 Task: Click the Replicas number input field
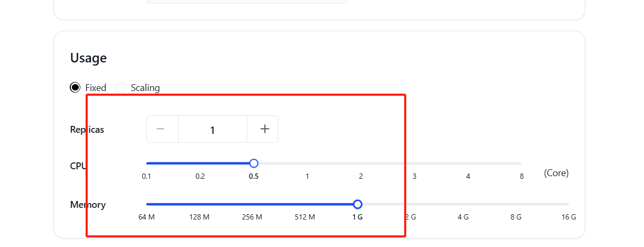point(212,129)
